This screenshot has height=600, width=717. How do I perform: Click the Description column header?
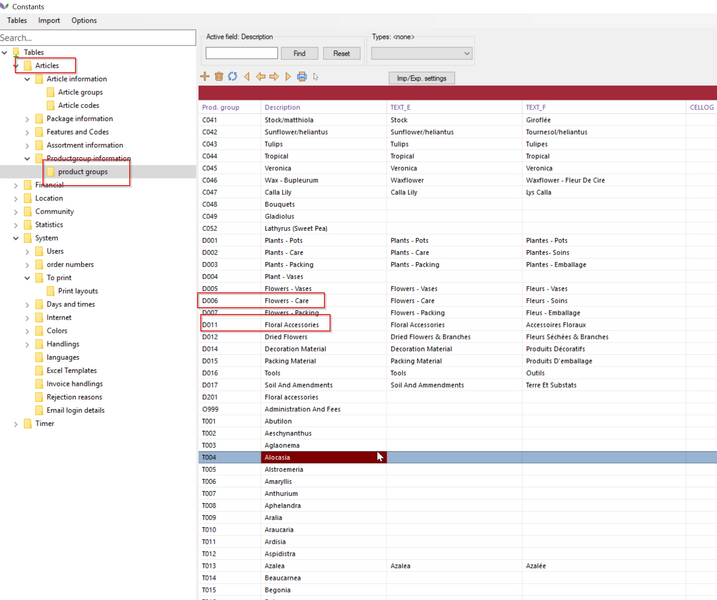click(x=283, y=107)
